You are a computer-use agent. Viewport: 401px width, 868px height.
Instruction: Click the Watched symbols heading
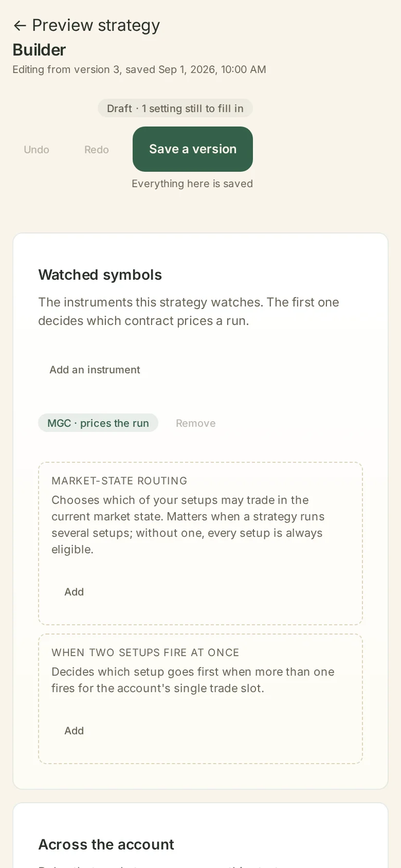pyautogui.click(x=100, y=275)
